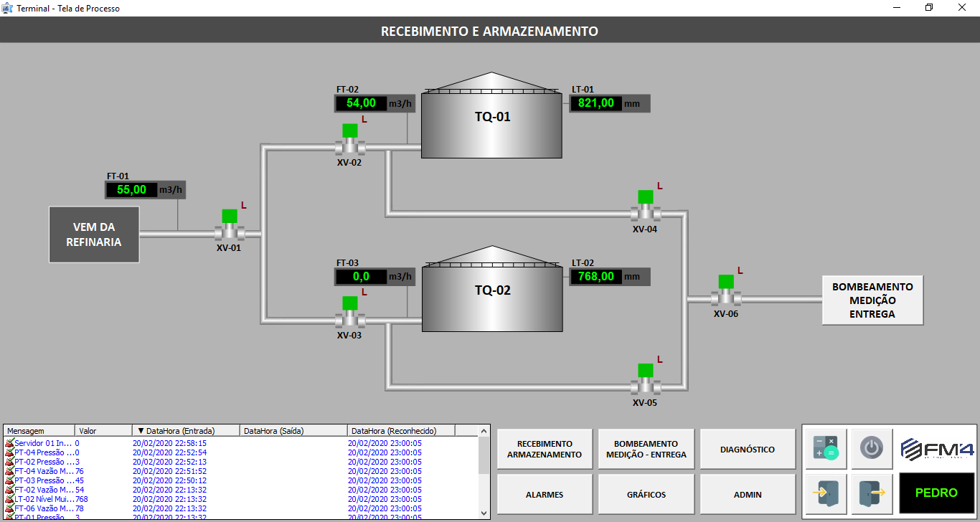Screen dimensions: 980x522
Task: Select valve XV-01 symbol
Action: 230,226
